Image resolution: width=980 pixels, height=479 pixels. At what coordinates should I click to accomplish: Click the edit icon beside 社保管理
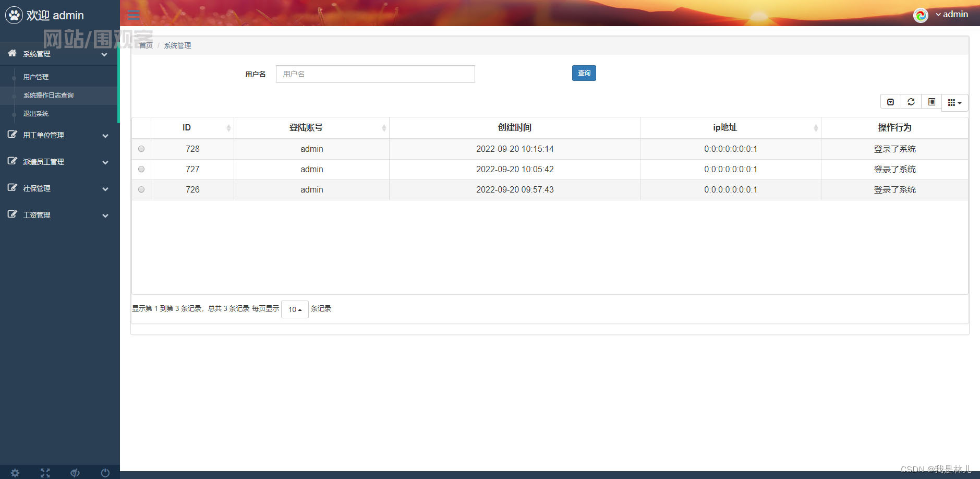pyautogui.click(x=12, y=187)
